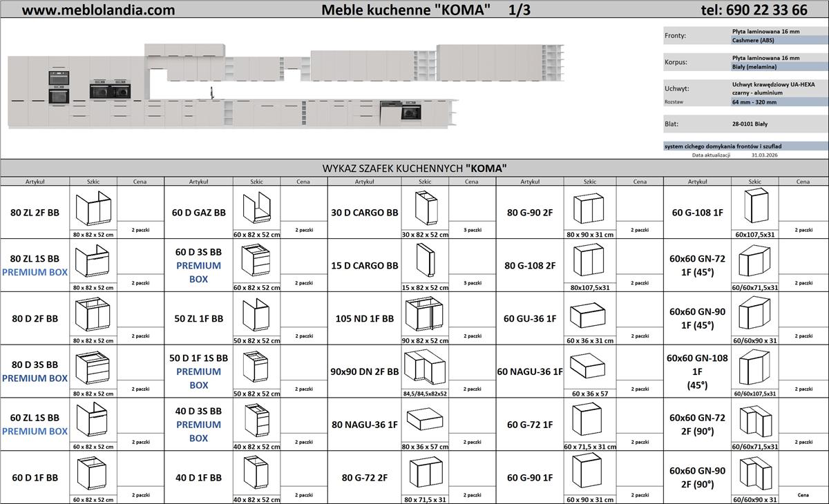Click article "60x60 GN-90 1F (45°)"
This screenshot has width=829, height=504.
pyautogui.click(x=698, y=318)
